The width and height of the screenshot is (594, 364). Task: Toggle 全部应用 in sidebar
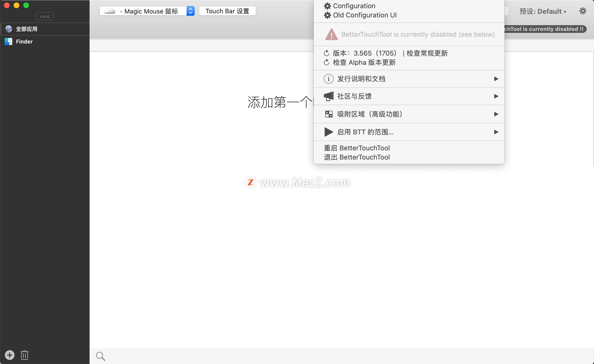tap(45, 29)
